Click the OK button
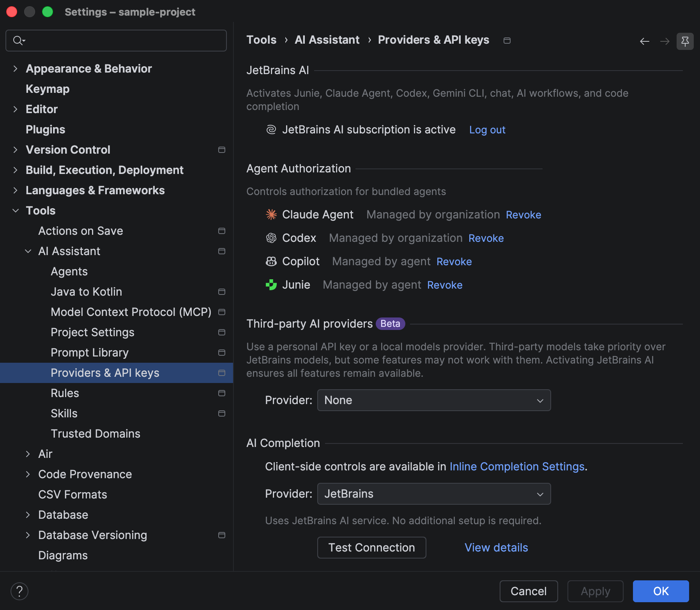The image size is (700, 610). coord(661,591)
